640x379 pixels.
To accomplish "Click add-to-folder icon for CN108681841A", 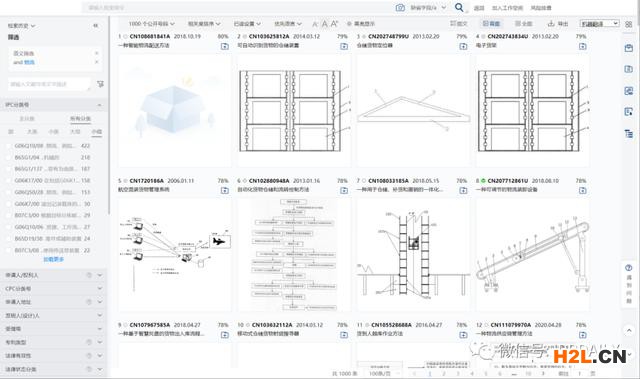I will [x=224, y=46].
